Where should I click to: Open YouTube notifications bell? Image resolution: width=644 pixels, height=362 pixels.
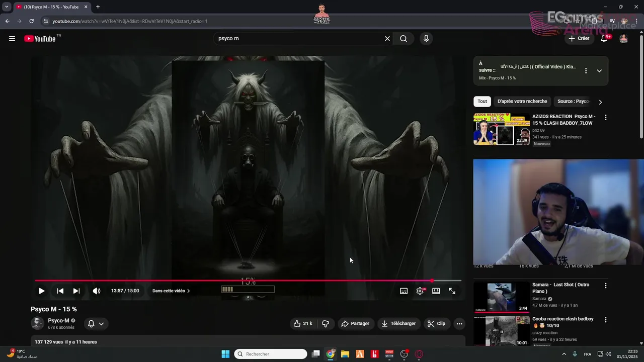[605, 39]
